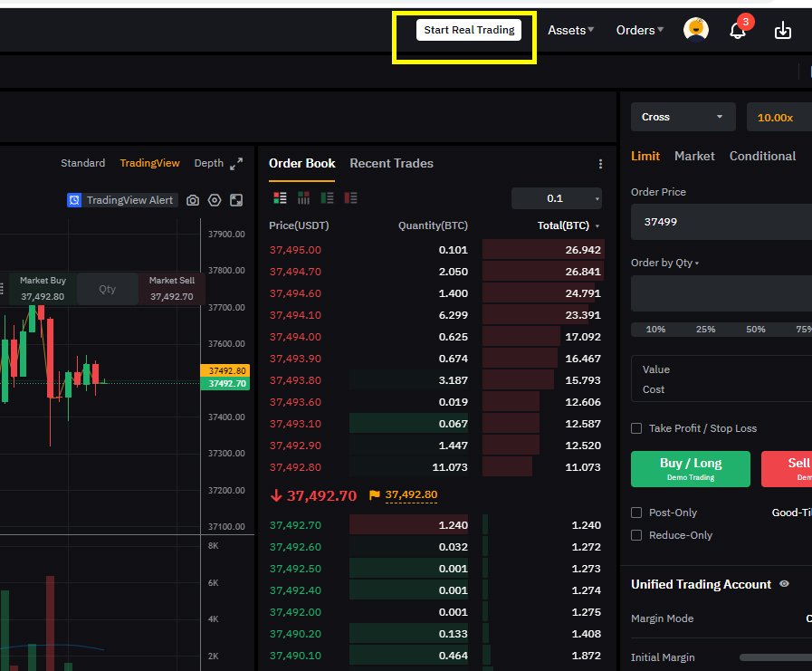Switch to the Recent Trades tab
Viewport: 812px width, 671px height.
pyautogui.click(x=391, y=163)
